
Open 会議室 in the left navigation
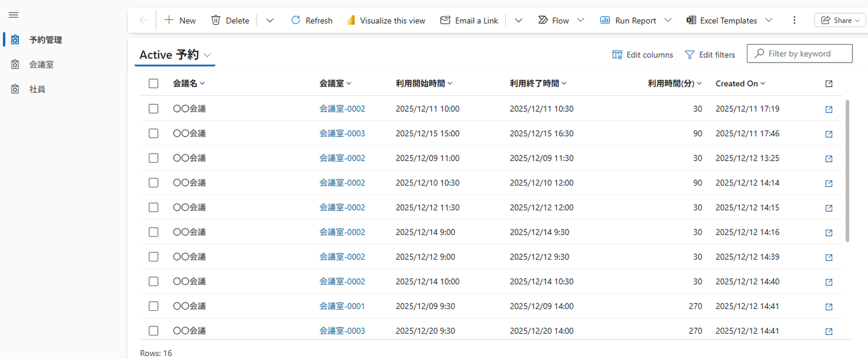[x=46, y=64]
